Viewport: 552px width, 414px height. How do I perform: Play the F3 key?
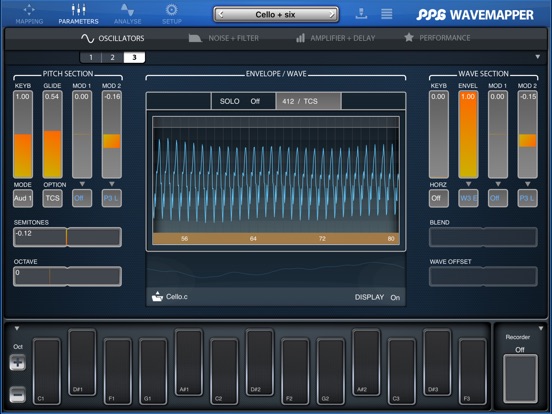(472, 371)
